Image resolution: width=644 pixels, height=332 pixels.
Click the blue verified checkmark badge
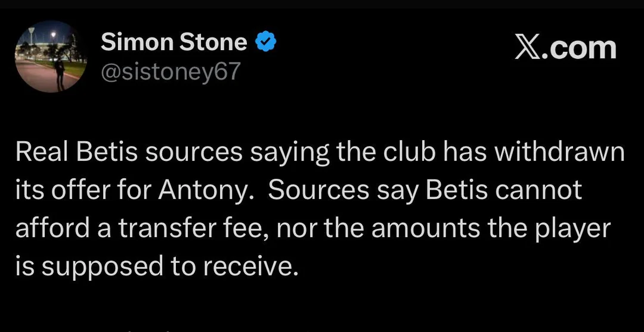[265, 43]
